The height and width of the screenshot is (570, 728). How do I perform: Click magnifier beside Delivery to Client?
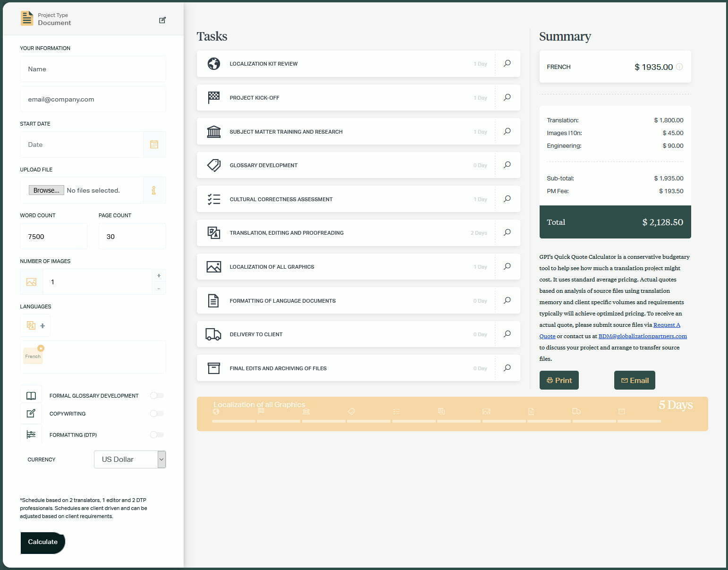(507, 334)
